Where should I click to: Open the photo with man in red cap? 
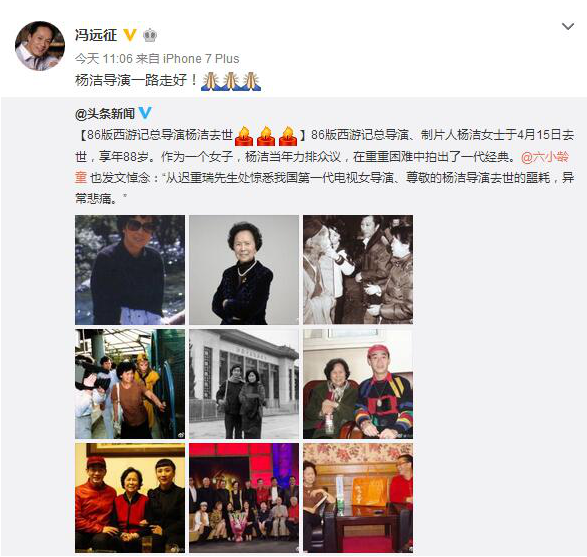(130, 498)
